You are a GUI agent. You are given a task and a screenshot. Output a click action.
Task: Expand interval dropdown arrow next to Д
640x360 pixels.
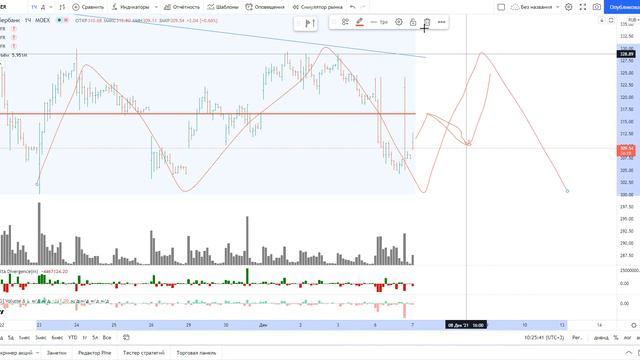click(x=51, y=7)
